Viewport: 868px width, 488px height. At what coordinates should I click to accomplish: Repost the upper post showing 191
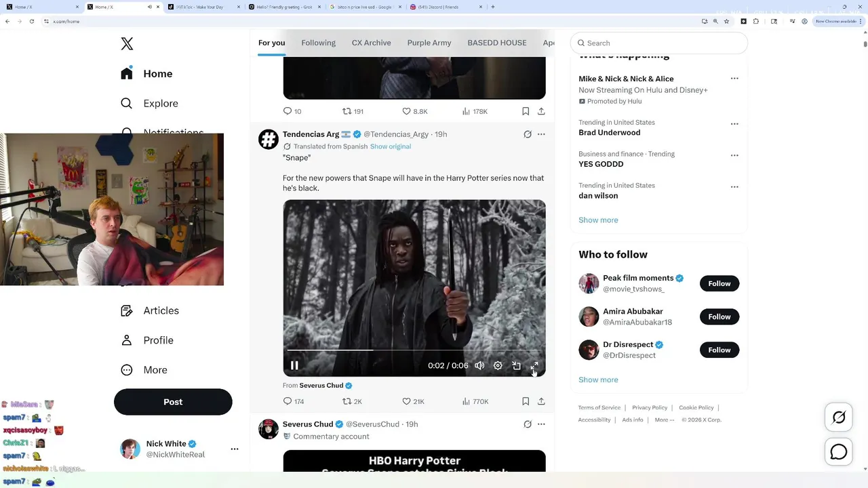tap(353, 111)
